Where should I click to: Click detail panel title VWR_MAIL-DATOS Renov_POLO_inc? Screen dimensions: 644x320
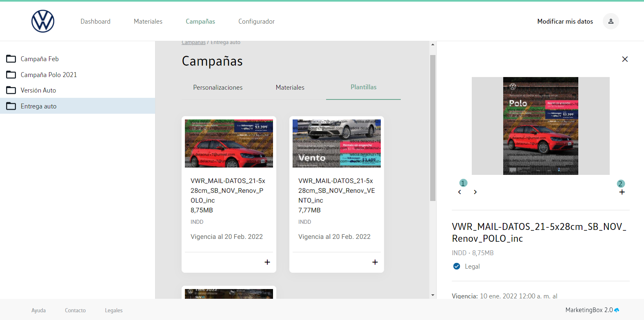point(539,232)
